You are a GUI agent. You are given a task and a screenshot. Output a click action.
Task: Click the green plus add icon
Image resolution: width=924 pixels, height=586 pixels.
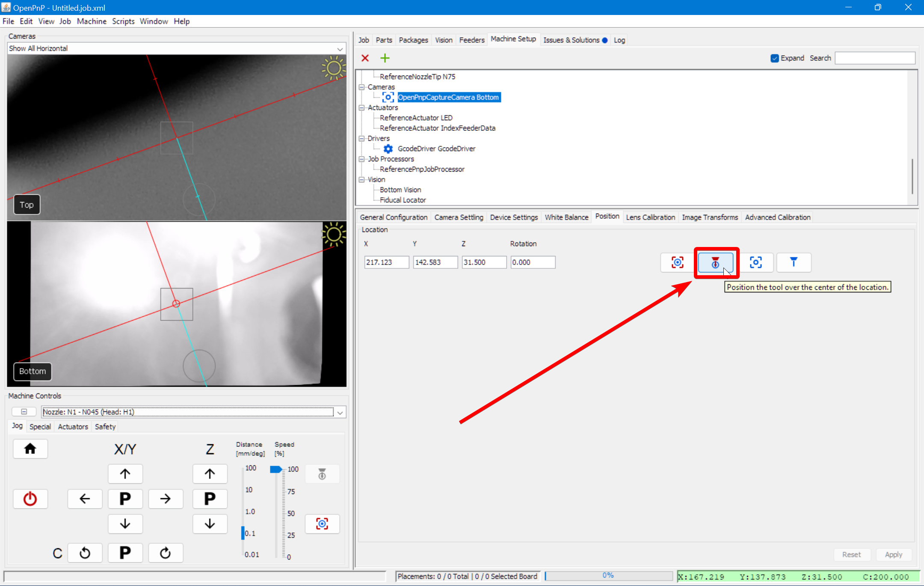coord(385,58)
